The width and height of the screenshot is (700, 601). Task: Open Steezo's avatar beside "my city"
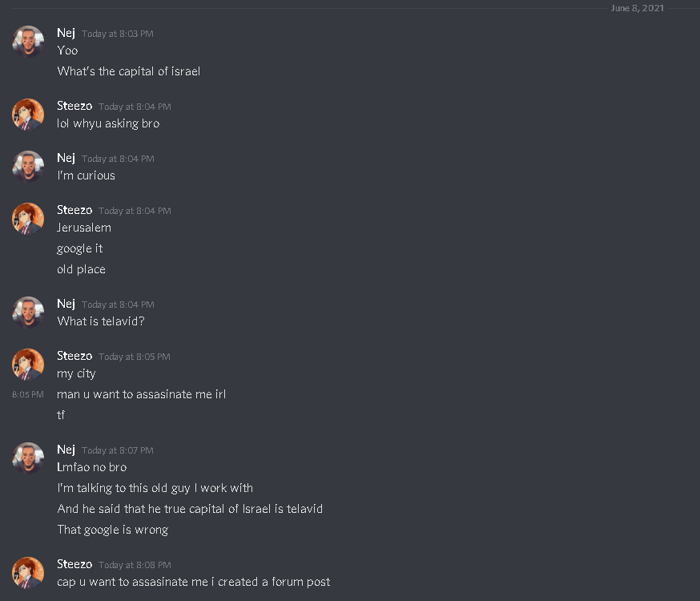[28, 365]
